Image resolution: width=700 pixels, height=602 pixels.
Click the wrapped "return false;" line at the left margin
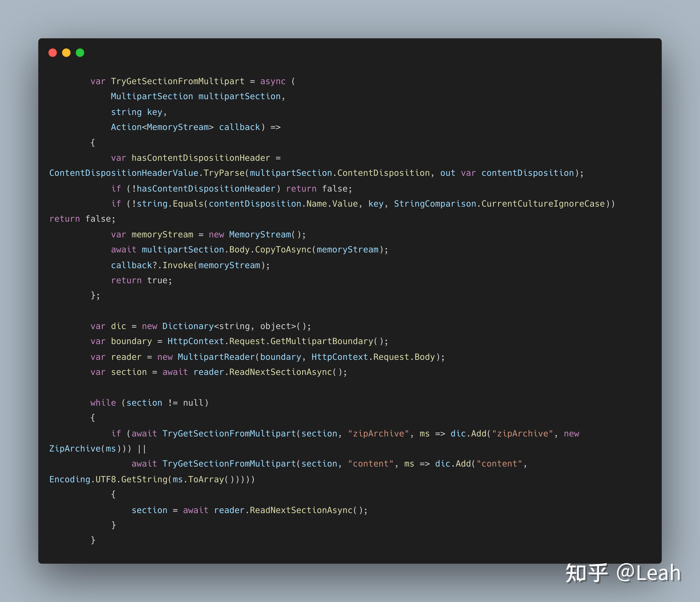[82, 219]
